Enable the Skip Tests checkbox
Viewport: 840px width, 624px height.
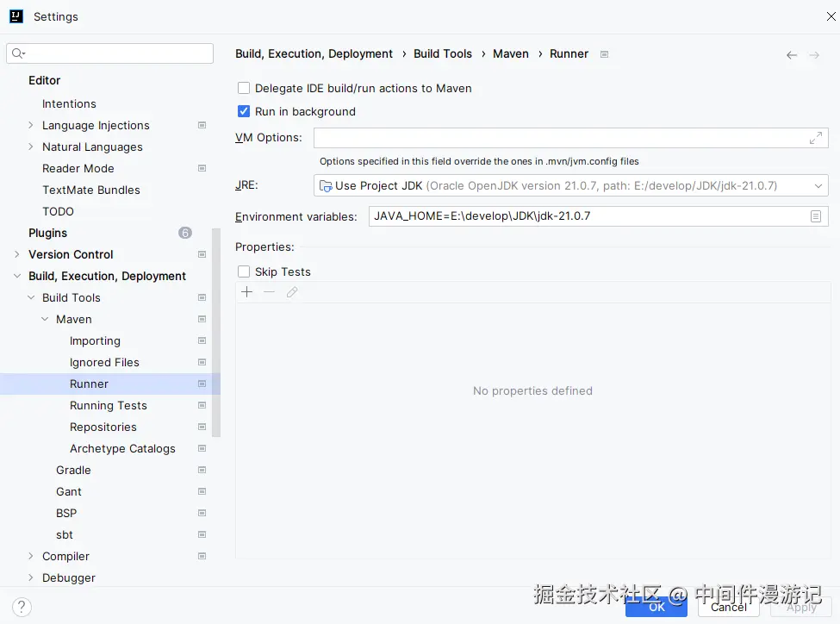(244, 271)
